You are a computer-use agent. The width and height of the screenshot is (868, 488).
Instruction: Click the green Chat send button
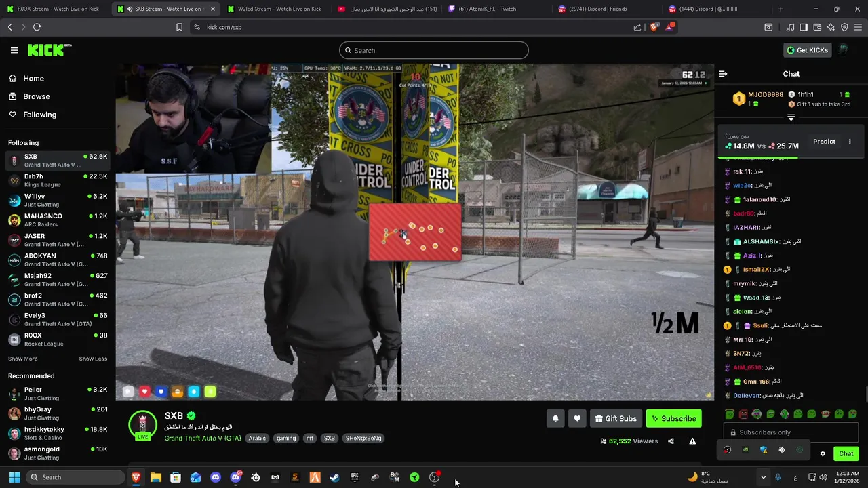(x=846, y=453)
